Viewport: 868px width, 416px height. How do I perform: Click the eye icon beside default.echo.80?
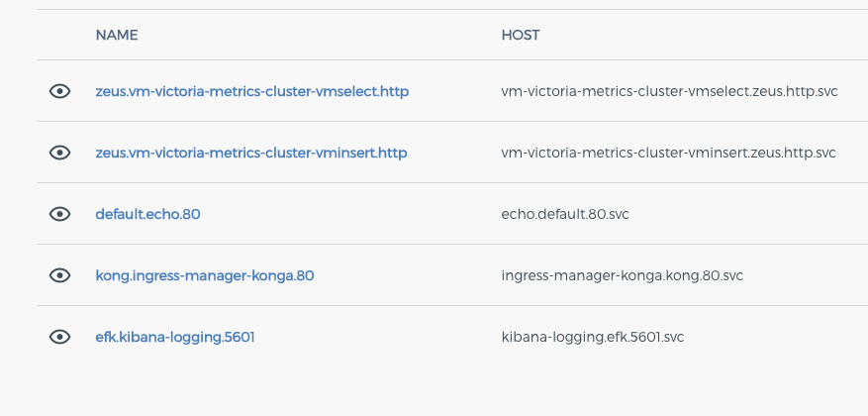[x=59, y=214]
